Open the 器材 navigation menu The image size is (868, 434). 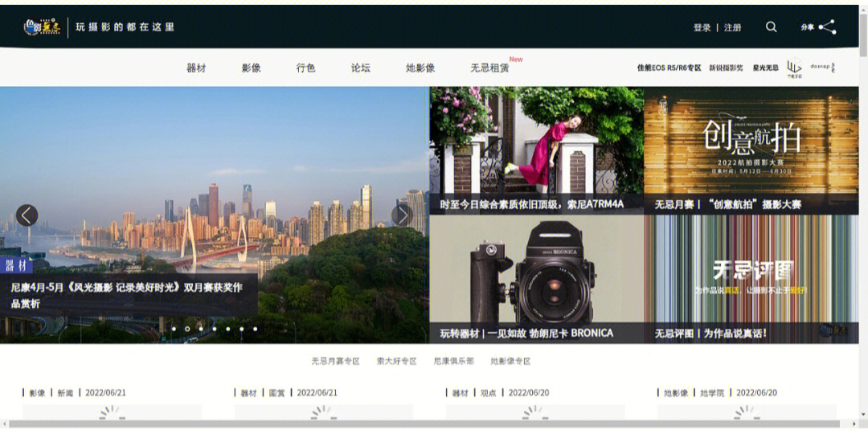tap(196, 68)
